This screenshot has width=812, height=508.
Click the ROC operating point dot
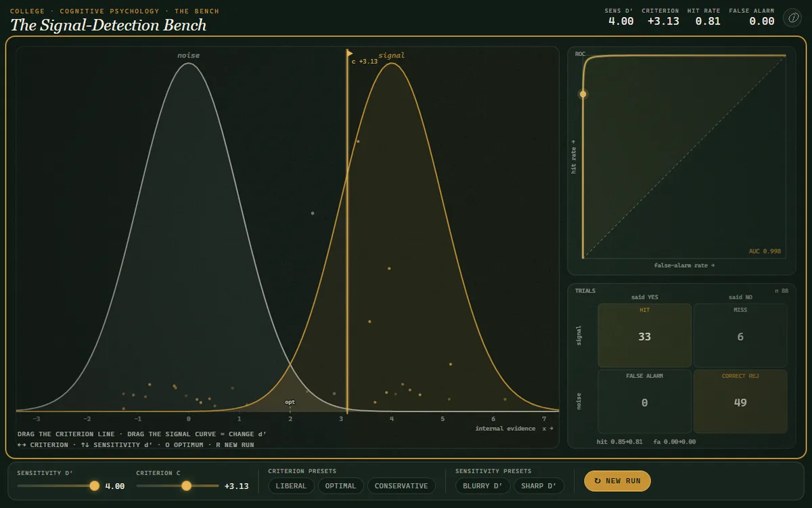click(583, 94)
